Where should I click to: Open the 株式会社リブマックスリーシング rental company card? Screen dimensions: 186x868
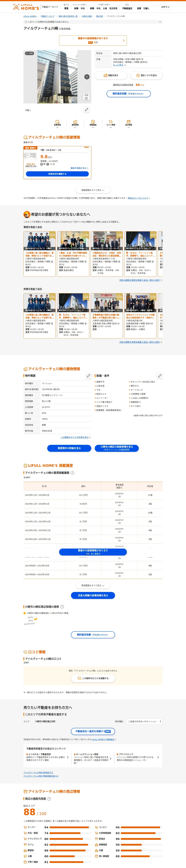click(x=106, y=254)
